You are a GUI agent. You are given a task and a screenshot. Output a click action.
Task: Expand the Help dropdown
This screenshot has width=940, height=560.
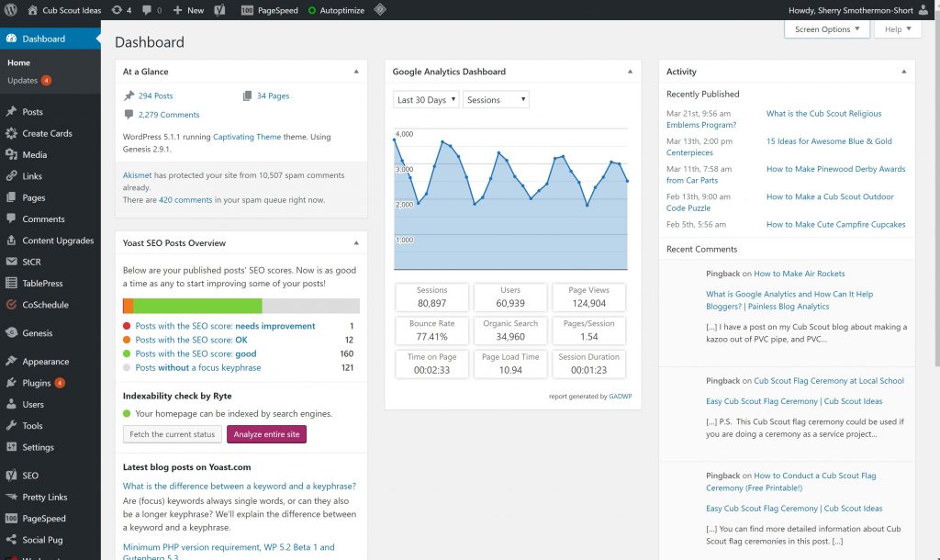click(897, 28)
